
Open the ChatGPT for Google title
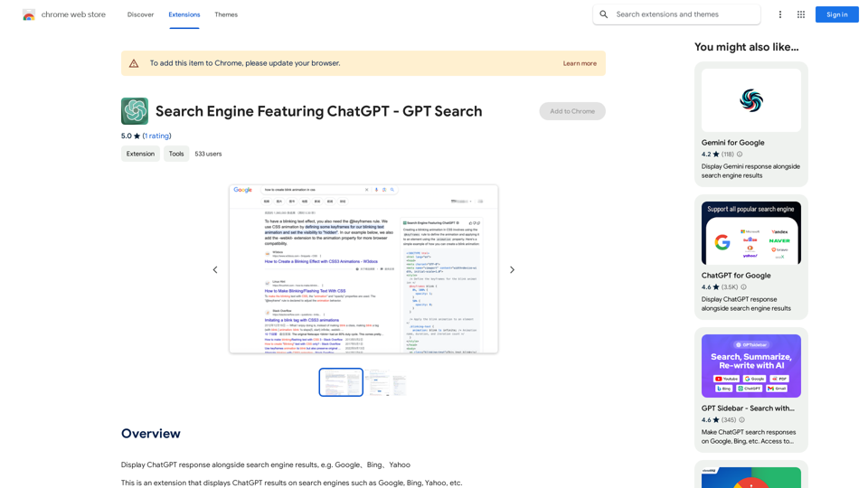coord(736,276)
